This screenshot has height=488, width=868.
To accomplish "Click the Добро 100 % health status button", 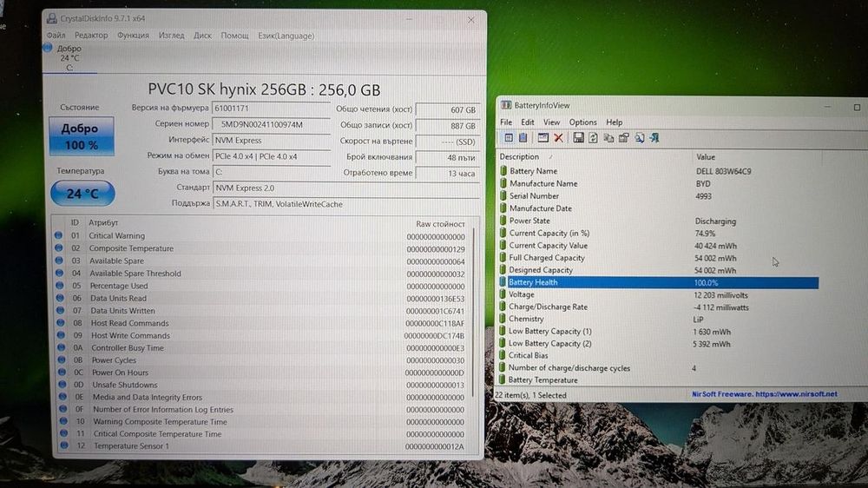I will click(x=82, y=136).
